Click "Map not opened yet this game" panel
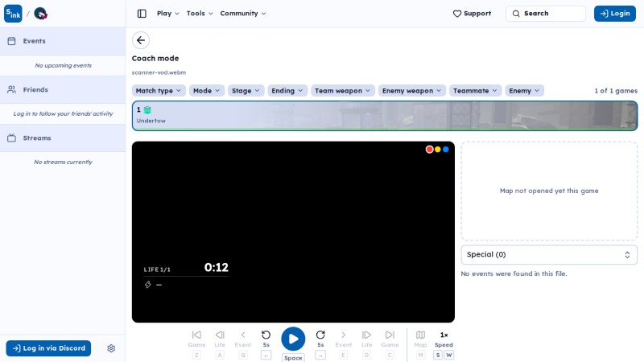 click(549, 191)
